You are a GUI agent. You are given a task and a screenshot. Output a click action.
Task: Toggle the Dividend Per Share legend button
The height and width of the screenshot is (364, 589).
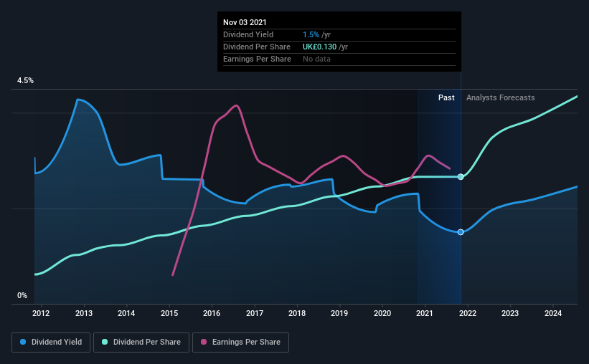141,343
